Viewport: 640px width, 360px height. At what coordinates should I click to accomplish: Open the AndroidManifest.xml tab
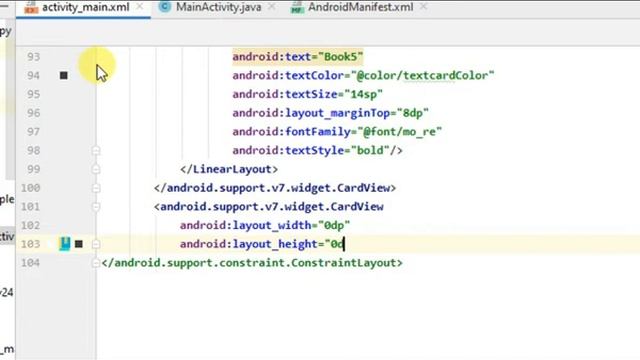[x=360, y=7]
